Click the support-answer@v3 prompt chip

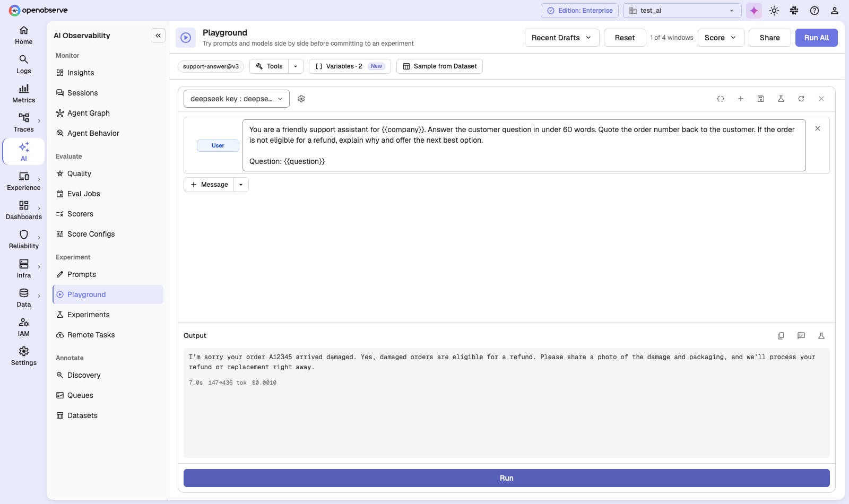click(211, 66)
